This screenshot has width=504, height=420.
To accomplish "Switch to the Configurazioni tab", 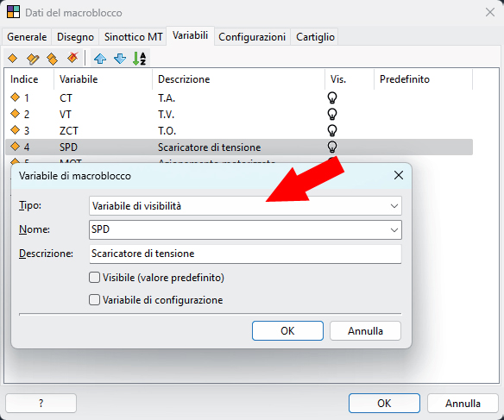I will 252,37.
